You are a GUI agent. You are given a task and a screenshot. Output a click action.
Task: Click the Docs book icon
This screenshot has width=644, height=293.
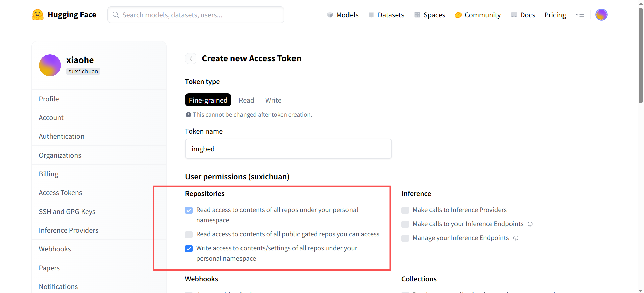(x=514, y=15)
